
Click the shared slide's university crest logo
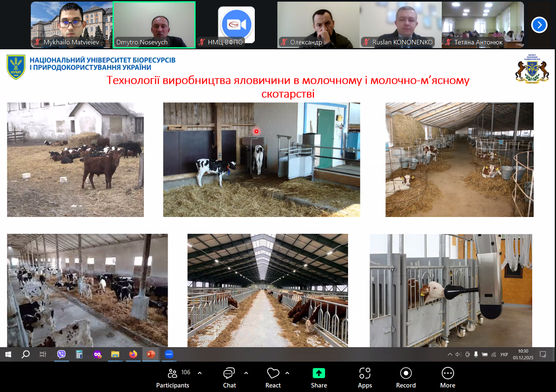coord(16,67)
